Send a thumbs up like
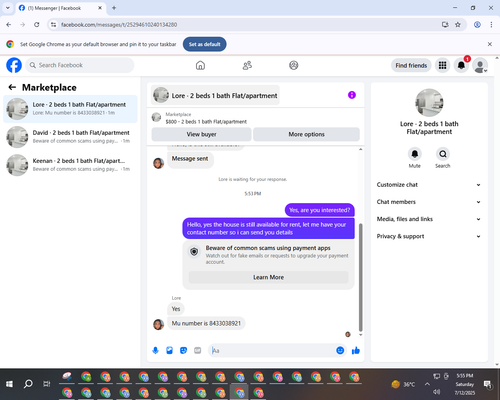Viewport: 500px width, 400px height. coord(356,350)
